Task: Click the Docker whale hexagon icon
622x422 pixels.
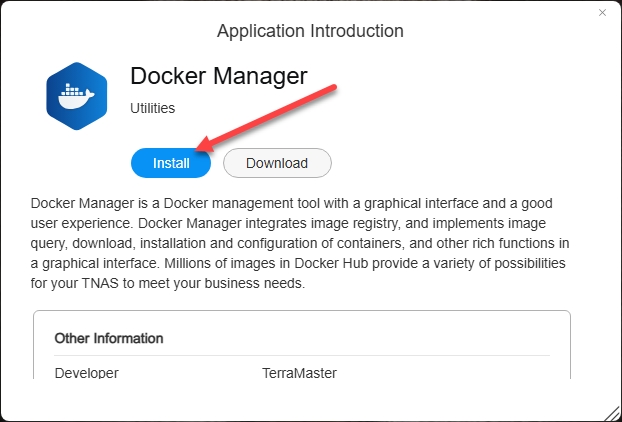Action: (x=77, y=96)
